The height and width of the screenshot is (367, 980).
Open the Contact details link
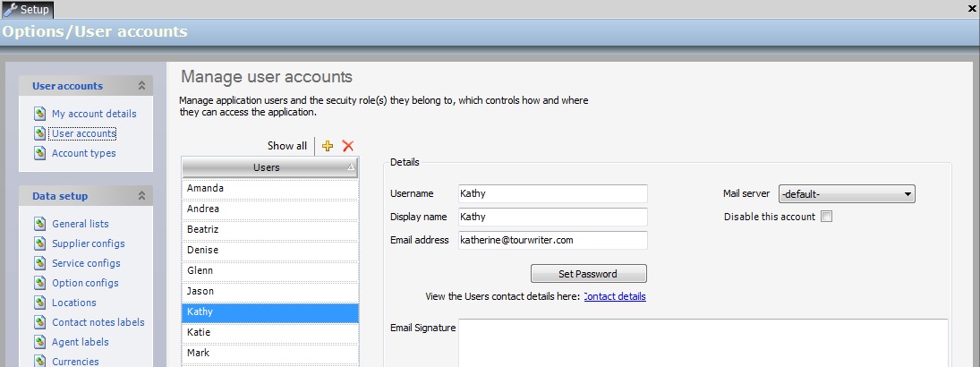point(615,296)
